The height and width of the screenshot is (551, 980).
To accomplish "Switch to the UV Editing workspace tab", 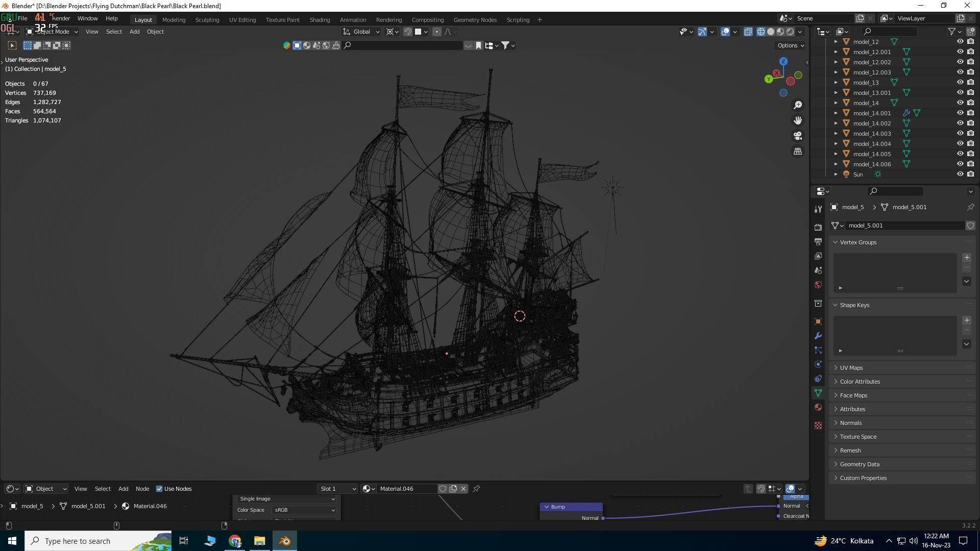I will click(x=242, y=20).
